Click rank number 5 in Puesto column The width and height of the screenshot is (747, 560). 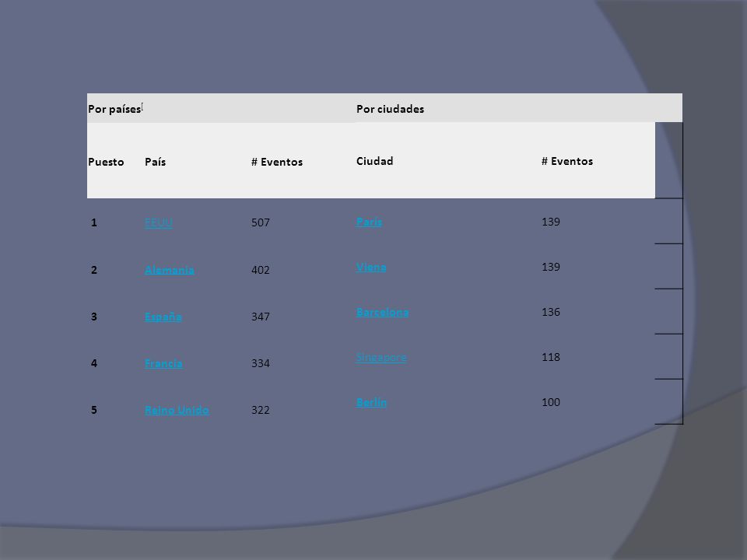[x=94, y=410]
